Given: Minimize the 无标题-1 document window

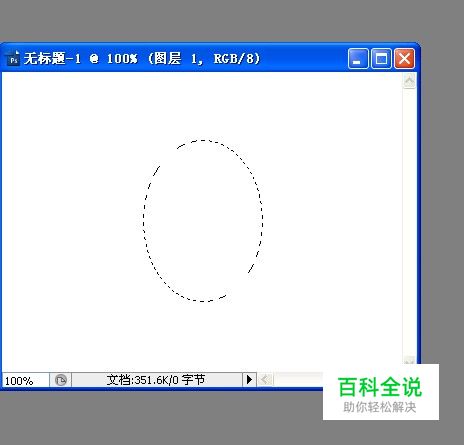Looking at the screenshot, I should [358, 59].
